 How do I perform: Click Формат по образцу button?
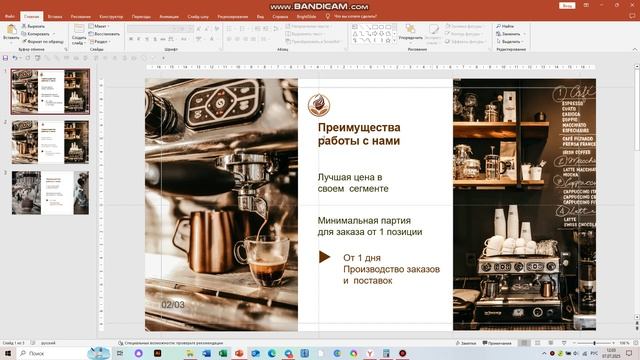pos(43,42)
